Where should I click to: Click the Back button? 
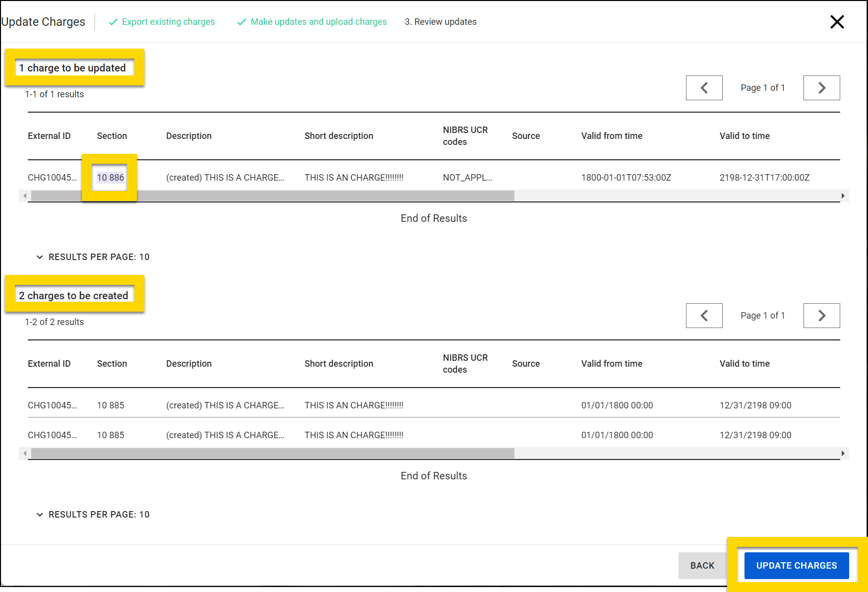pyautogui.click(x=702, y=565)
